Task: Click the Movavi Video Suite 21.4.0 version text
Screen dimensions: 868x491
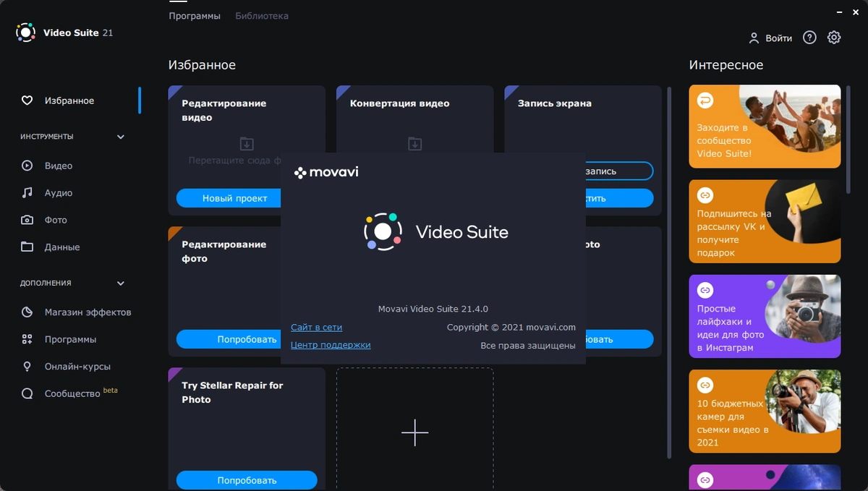Action: click(433, 309)
